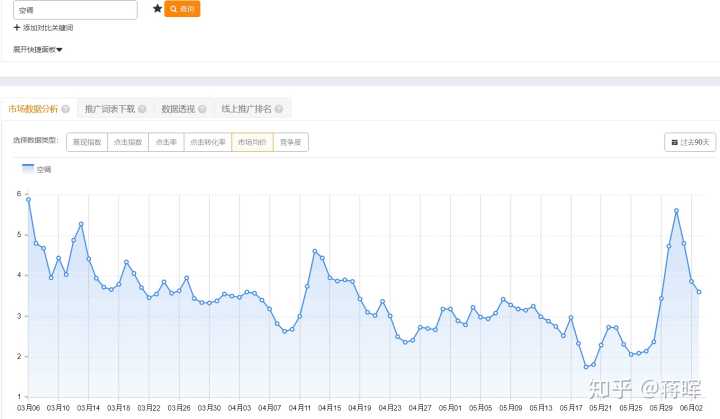Viewport: 720px width, 419px height.
Task: Select the 点击指数 data type
Action: click(x=128, y=142)
